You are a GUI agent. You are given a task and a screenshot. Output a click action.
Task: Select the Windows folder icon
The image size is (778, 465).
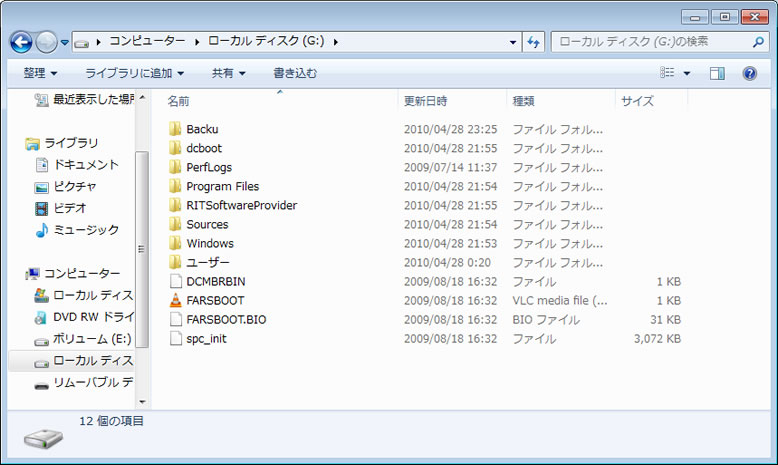[x=175, y=243]
